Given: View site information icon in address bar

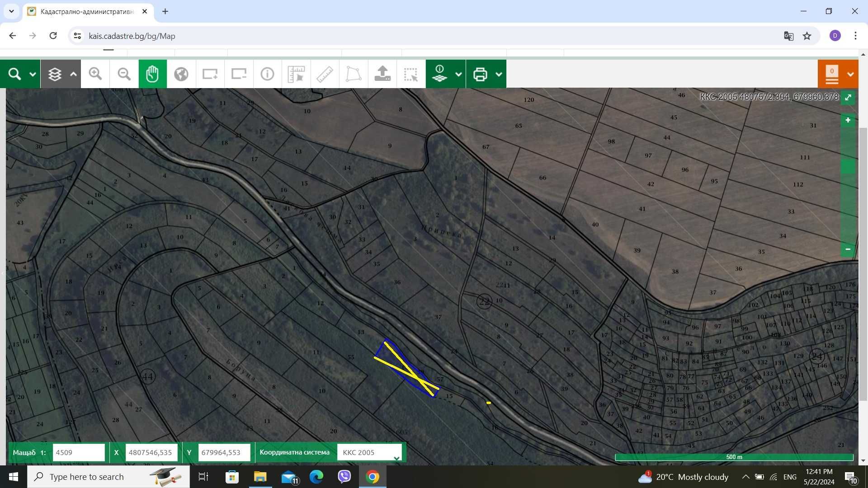Looking at the screenshot, I should pyautogui.click(x=77, y=36).
